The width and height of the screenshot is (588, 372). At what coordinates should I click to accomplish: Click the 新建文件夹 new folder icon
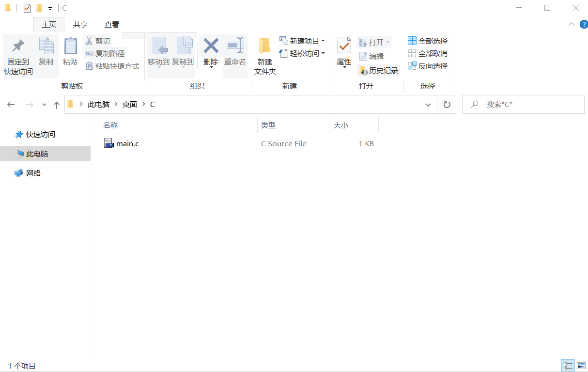[x=264, y=46]
